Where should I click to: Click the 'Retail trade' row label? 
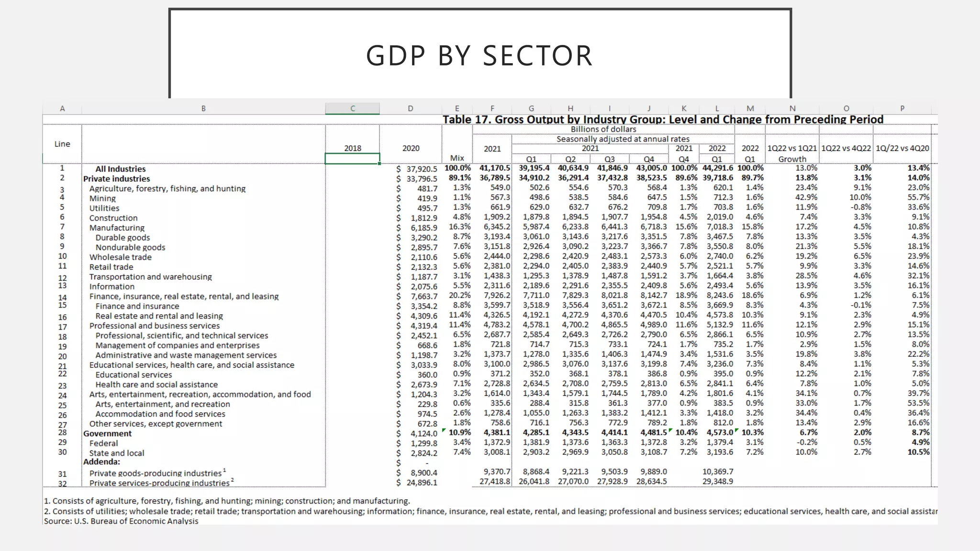click(x=111, y=267)
